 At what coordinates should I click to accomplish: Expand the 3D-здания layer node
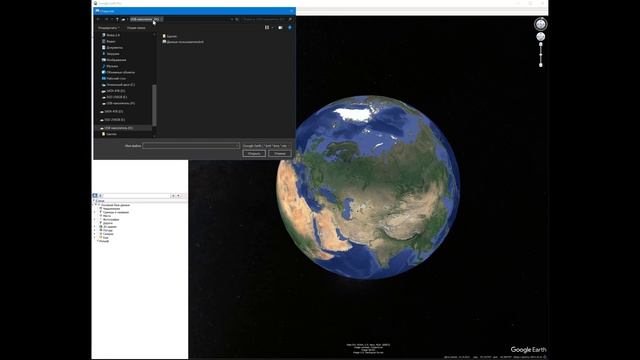pos(95,227)
